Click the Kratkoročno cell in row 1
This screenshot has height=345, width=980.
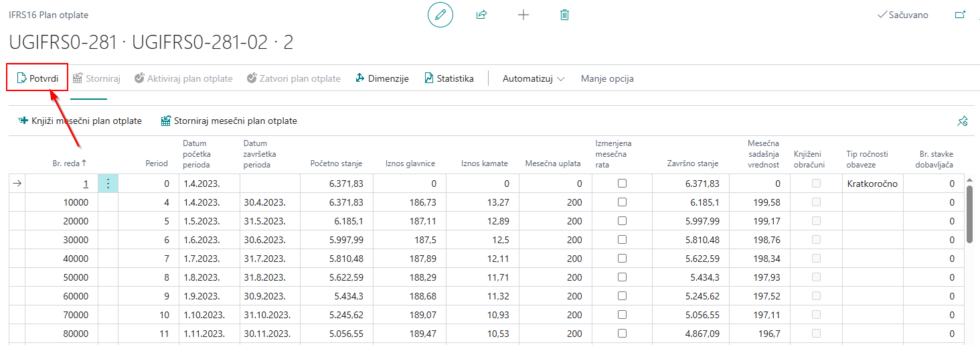872,184
